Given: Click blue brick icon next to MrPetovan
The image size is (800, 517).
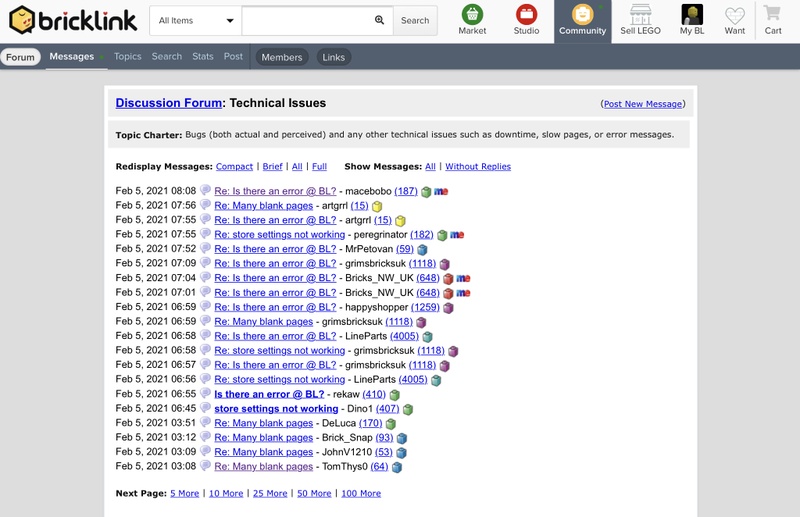Looking at the screenshot, I should coord(422,250).
